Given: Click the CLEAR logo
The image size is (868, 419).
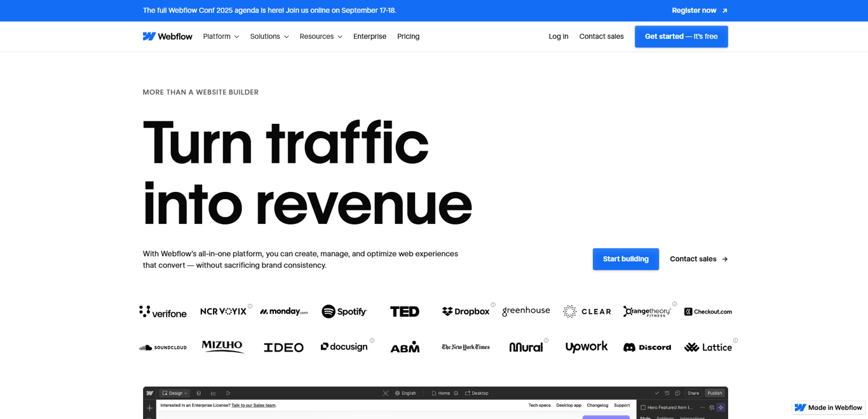Looking at the screenshot, I should 587,312.
